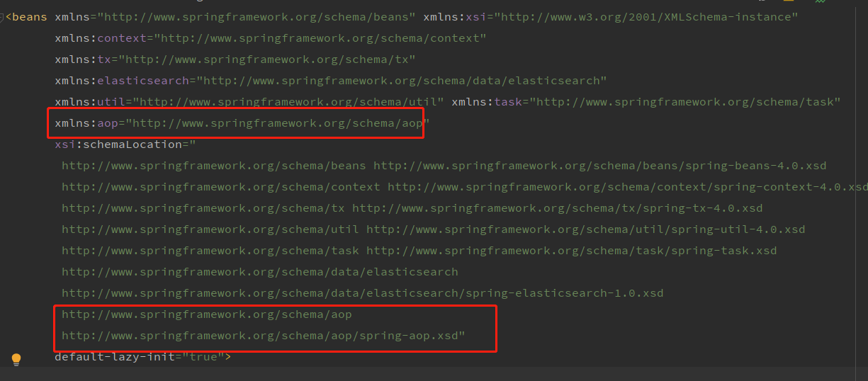
Task: Click the spring-elasticsearch-1.0.xsd URL
Action: coord(363,293)
